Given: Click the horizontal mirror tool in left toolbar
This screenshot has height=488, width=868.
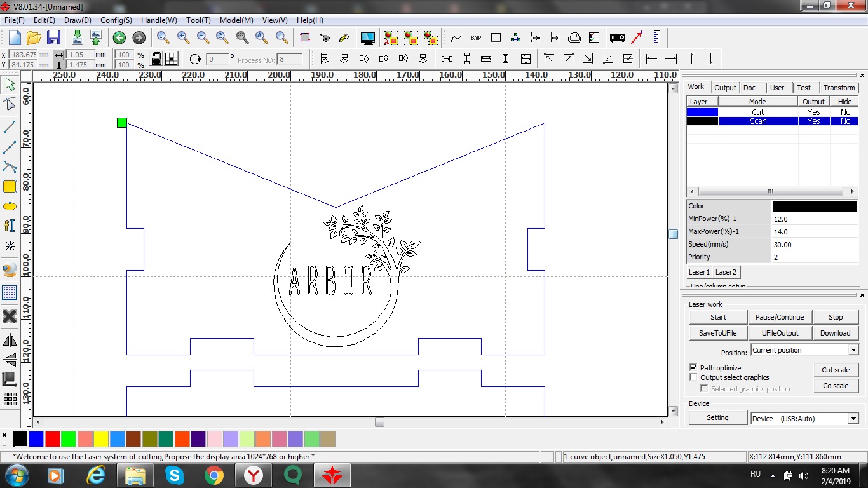Looking at the screenshot, I should [10, 340].
